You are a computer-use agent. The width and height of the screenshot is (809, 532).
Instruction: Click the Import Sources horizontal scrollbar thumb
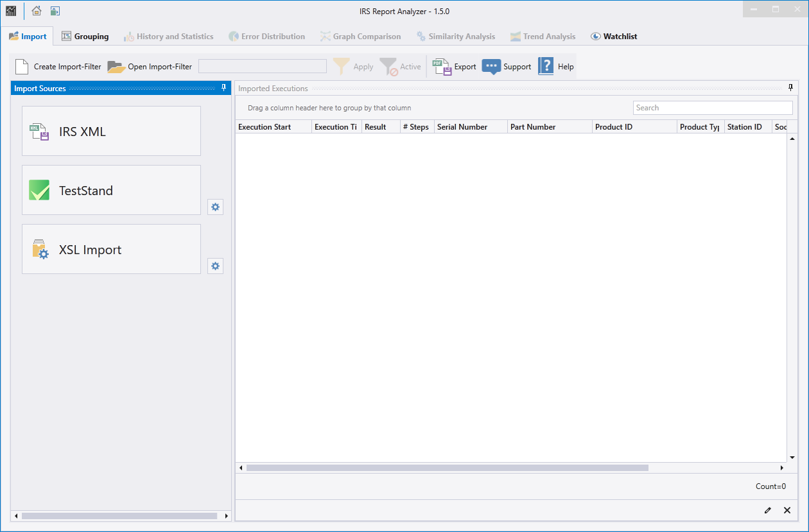point(119,516)
